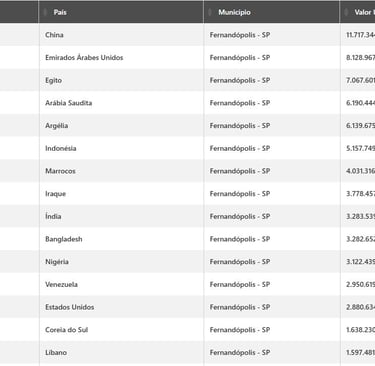The height and width of the screenshot is (366, 375).
Task: Click the Estados Unidos cell
Action: 121,307
